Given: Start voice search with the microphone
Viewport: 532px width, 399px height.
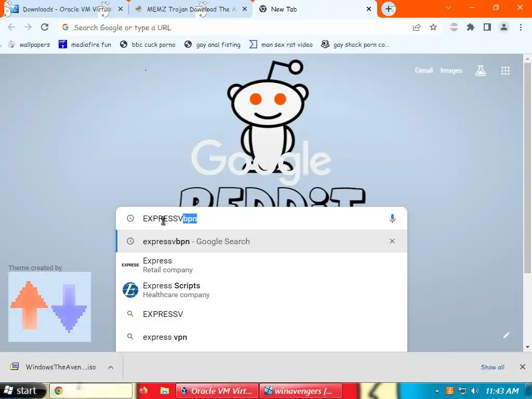Looking at the screenshot, I should pyautogui.click(x=392, y=219).
